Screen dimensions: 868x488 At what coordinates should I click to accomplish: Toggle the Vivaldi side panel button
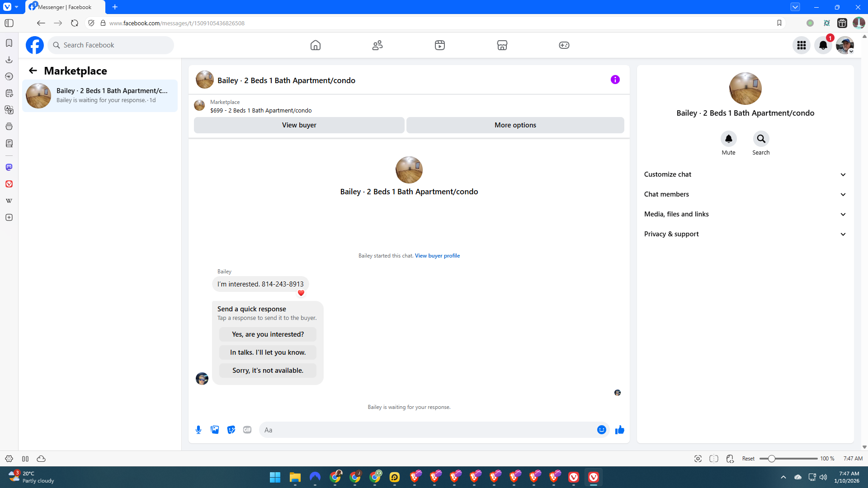point(9,23)
